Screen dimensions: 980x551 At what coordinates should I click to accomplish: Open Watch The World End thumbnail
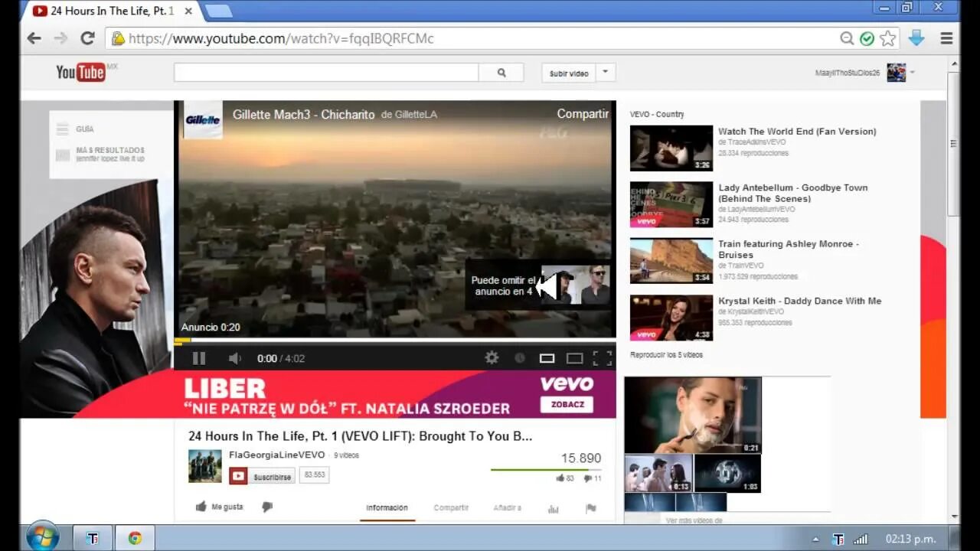tap(671, 148)
